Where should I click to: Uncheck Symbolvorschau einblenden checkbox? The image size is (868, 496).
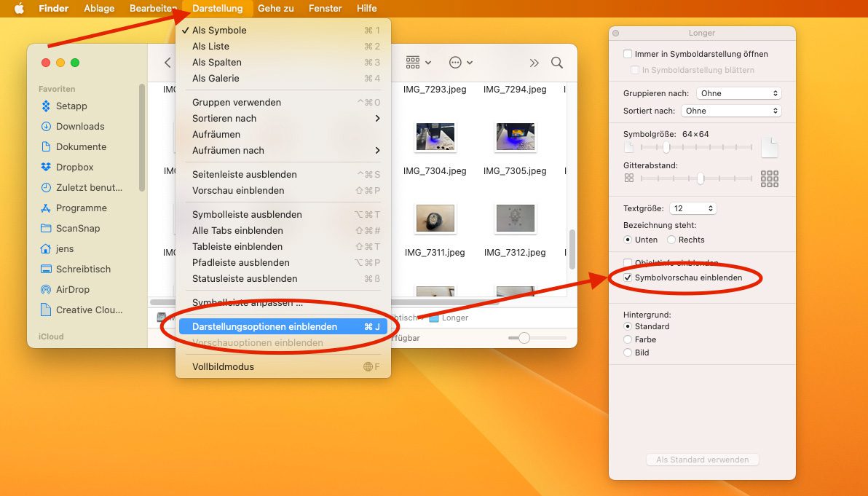628,278
